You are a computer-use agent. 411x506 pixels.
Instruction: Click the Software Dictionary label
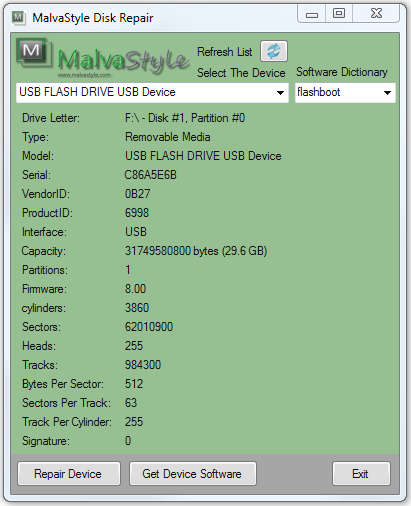[x=342, y=72]
